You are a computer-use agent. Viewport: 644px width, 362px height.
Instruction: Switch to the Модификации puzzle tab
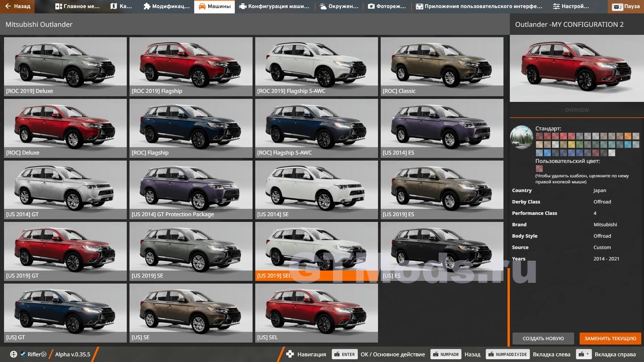166,7
